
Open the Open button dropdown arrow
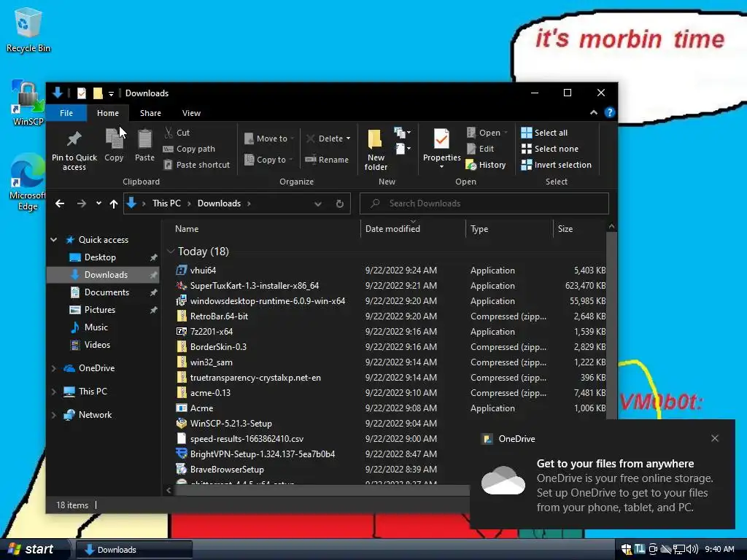tap(506, 133)
